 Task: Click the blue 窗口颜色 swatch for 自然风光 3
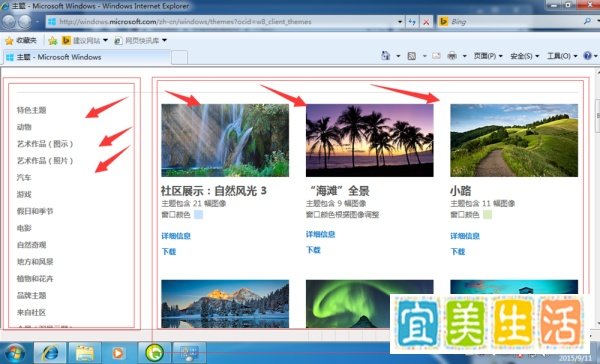pos(199,214)
